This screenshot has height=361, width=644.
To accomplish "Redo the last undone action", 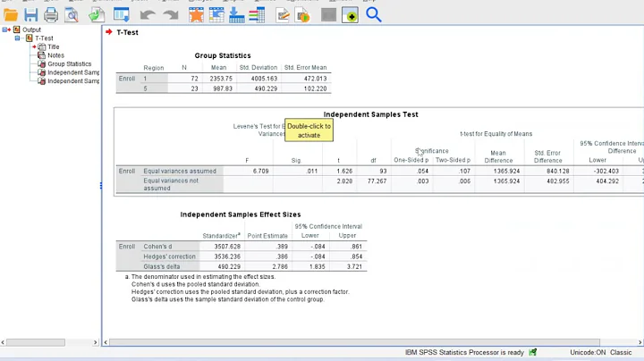I will (171, 15).
